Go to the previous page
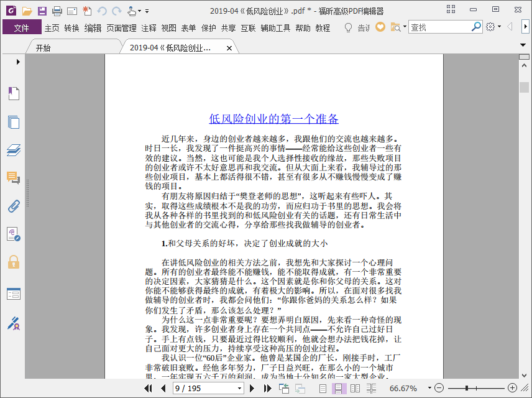532x398 pixels. [163, 388]
